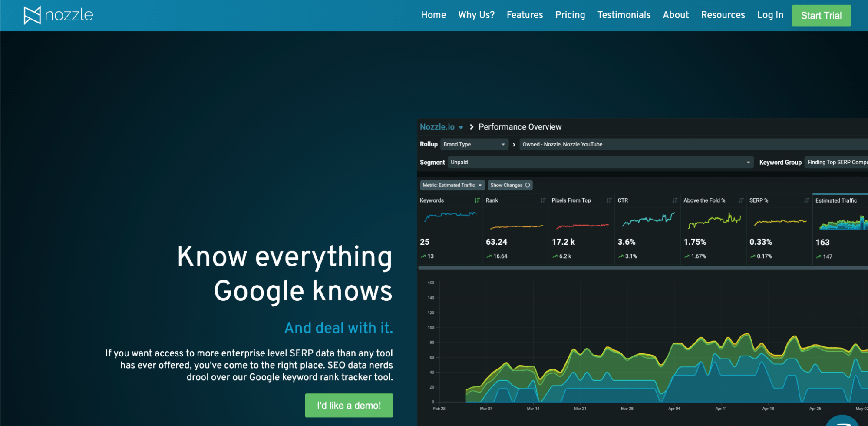Open the Pricing menu item
This screenshot has height=426, width=868.
pos(570,15)
